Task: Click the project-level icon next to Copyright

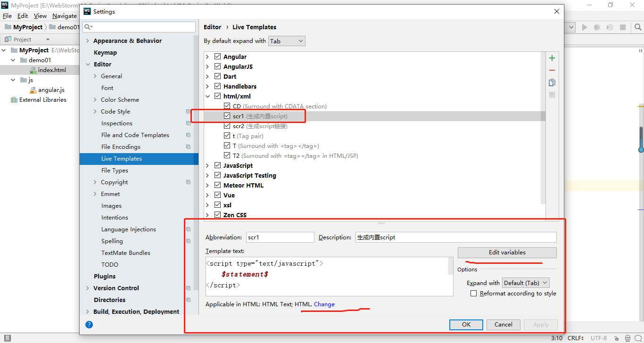Action: pyautogui.click(x=189, y=182)
